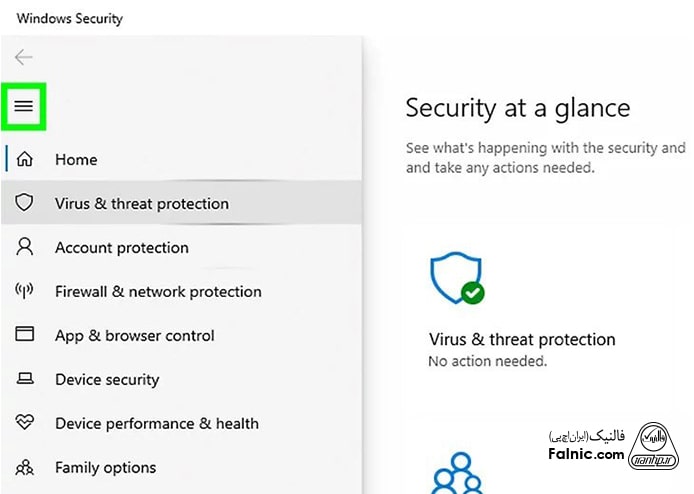Click the sidebar shield icon for Virus protection
The height and width of the screenshot is (494, 694).
click(25, 203)
